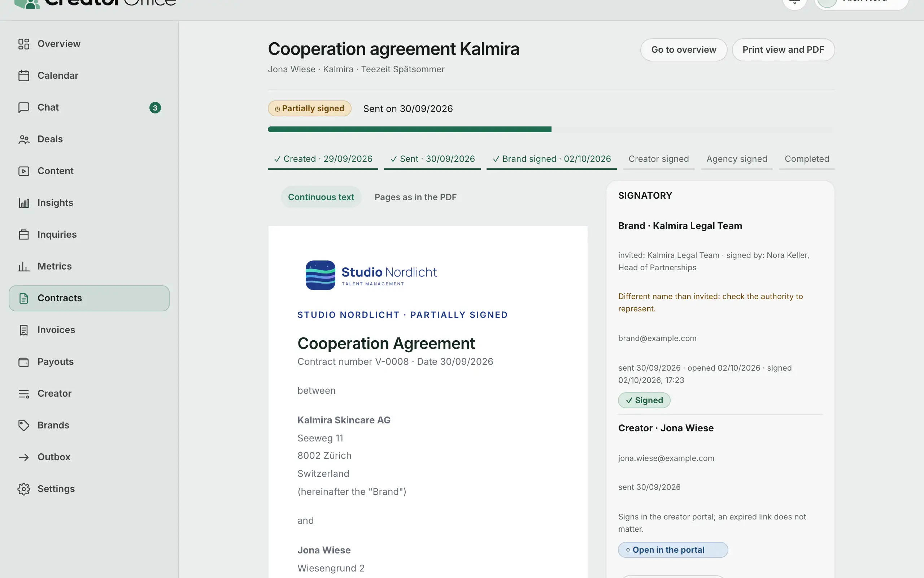The width and height of the screenshot is (924, 578).
Task: Click Go to overview button
Action: point(684,50)
